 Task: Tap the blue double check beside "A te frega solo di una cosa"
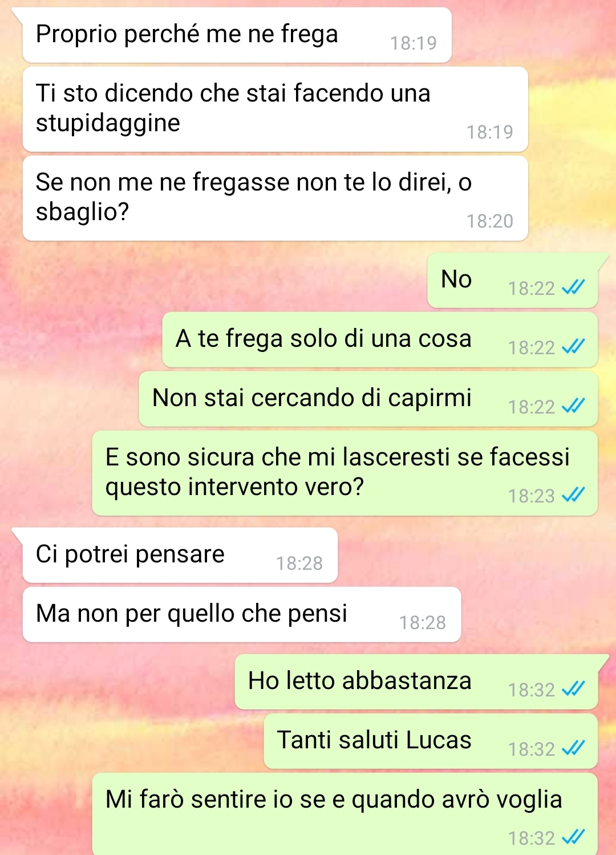click(573, 346)
